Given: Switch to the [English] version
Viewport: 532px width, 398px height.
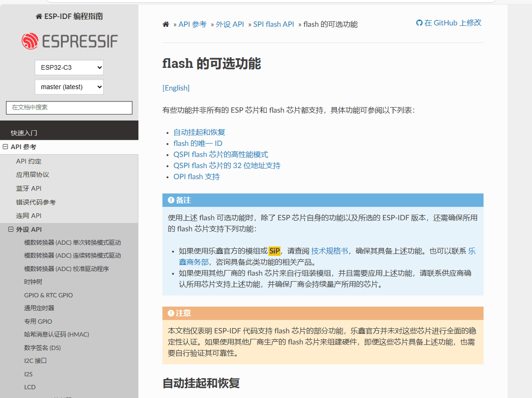Looking at the screenshot, I should point(176,88).
